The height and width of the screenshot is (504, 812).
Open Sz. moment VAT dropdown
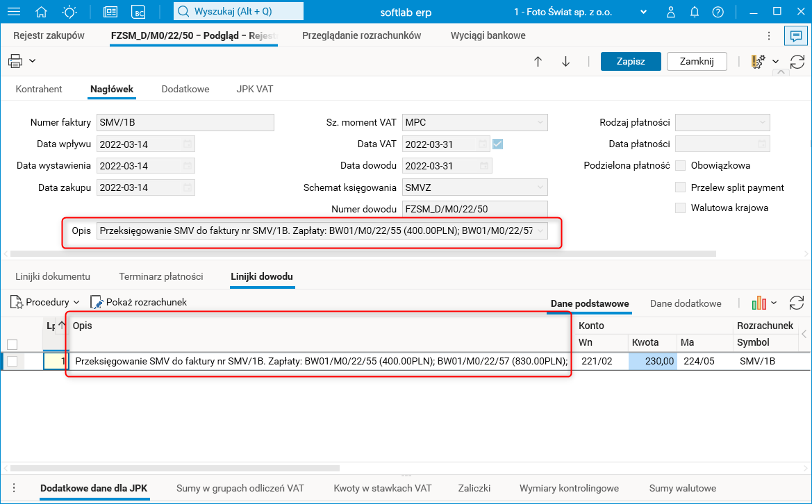coord(540,122)
